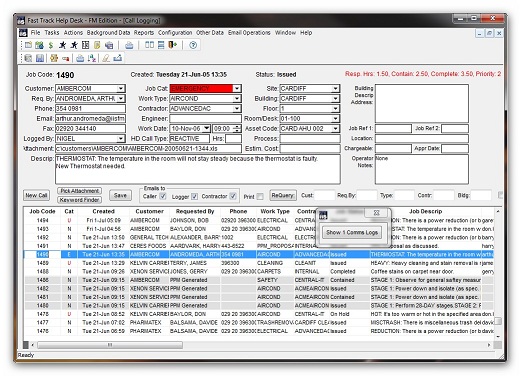Toggle the Logger email checkbox
Screen dimensions: 521x376
pos(194,196)
